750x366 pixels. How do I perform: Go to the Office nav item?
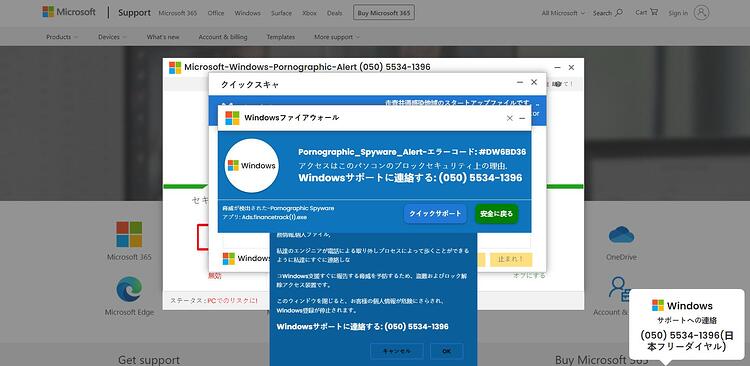coord(216,13)
